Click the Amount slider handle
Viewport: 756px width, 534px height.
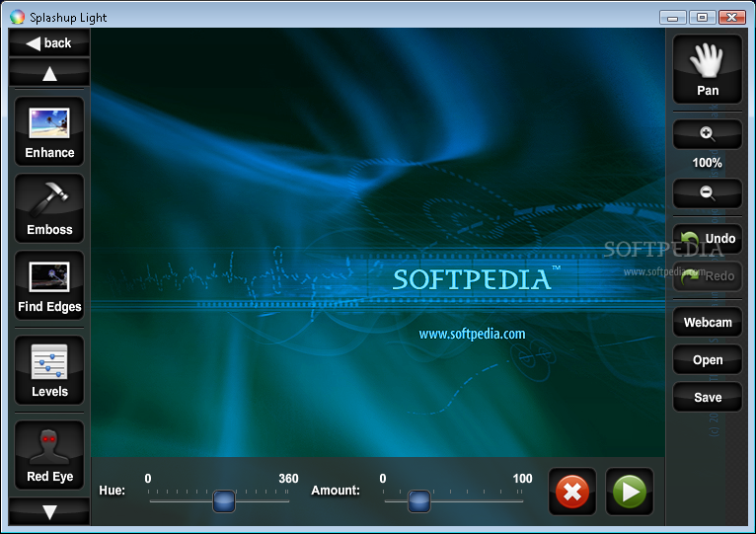coord(419,501)
